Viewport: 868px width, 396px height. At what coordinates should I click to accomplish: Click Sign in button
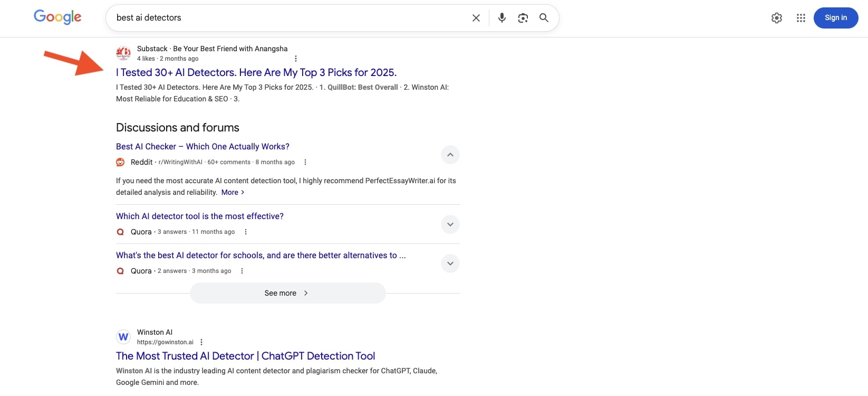(836, 18)
